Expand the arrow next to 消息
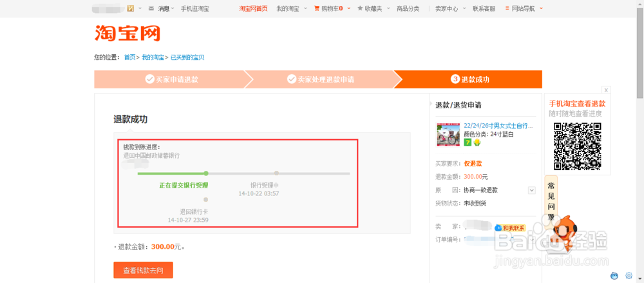Image resolution: width=644 pixels, height=283 pixels. click(173, 8)
